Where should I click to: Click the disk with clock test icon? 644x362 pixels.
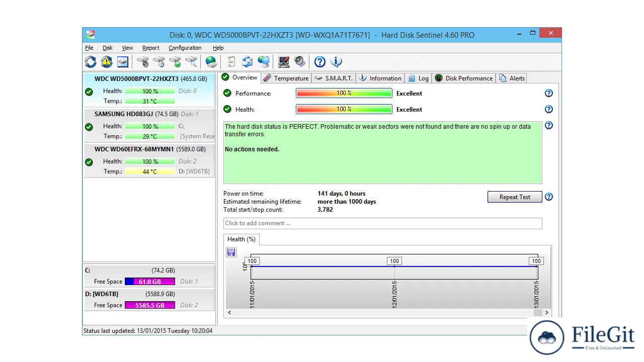(x=159, y=62)
